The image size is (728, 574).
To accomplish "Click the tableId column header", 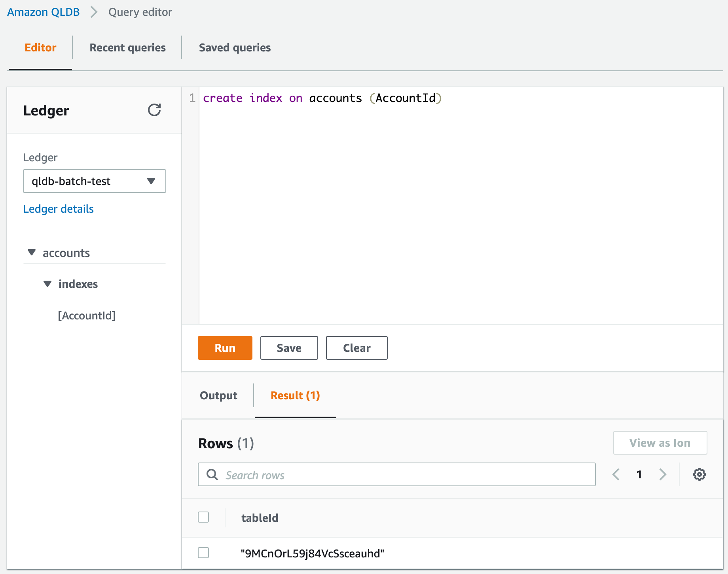I will click(x=260, y=518).
